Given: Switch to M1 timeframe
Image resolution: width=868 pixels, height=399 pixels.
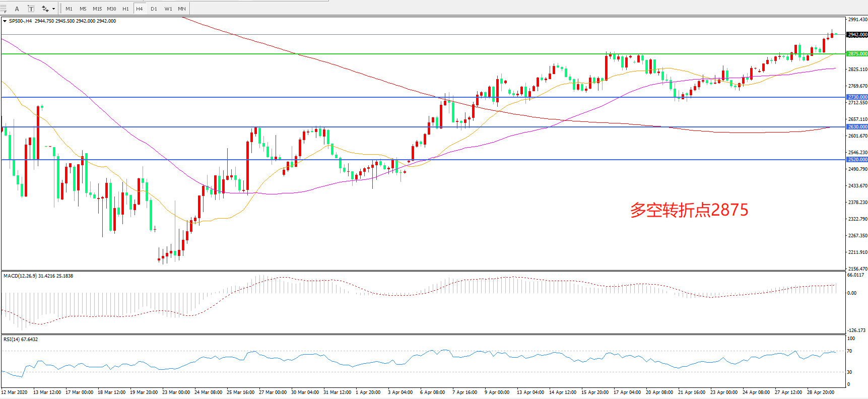Looking at the screenshot, I should (x=69, y=9).
